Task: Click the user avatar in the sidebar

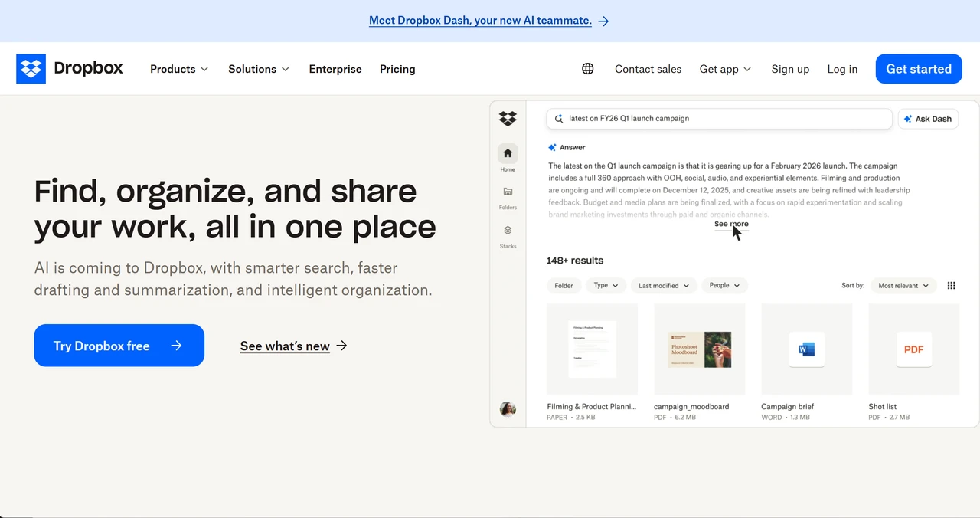Action: [x=508, y=408]
